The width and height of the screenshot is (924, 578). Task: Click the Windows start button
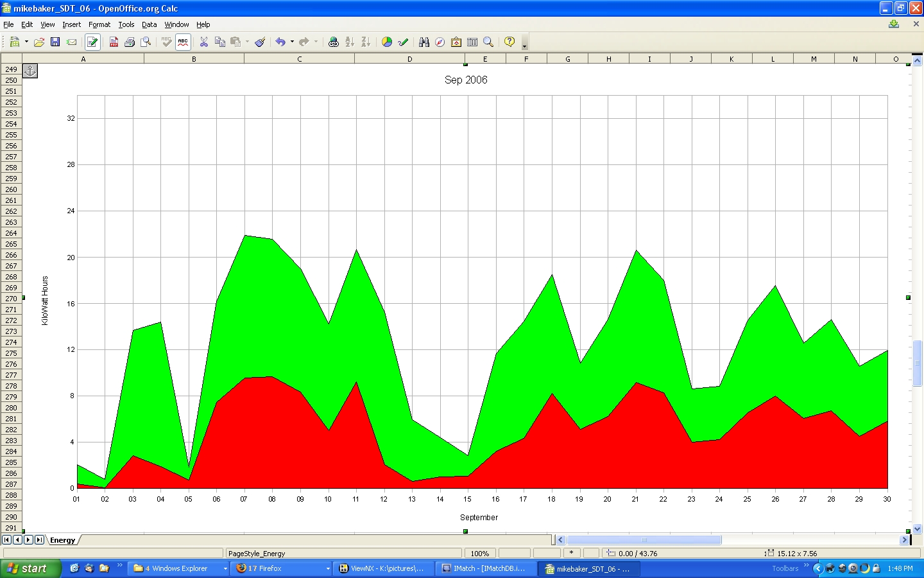point(30,568)
